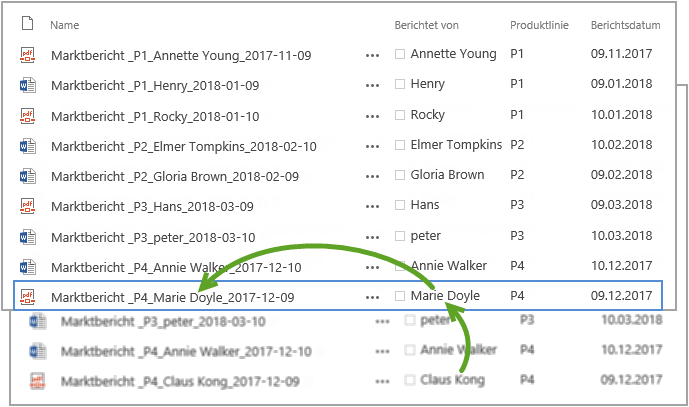Open ellipsis menu for Gloria Brown report
This screenshot has height=407, width=689.
coord(372,177)
